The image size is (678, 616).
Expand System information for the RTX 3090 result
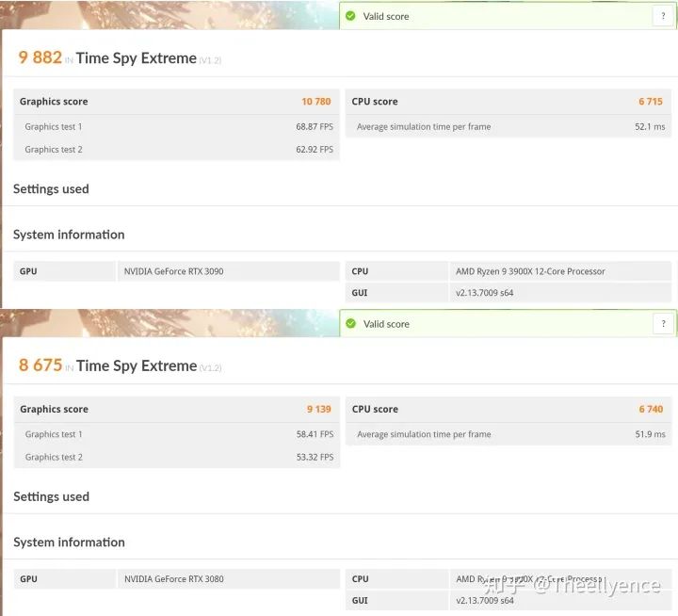click(x=69, y=235)
